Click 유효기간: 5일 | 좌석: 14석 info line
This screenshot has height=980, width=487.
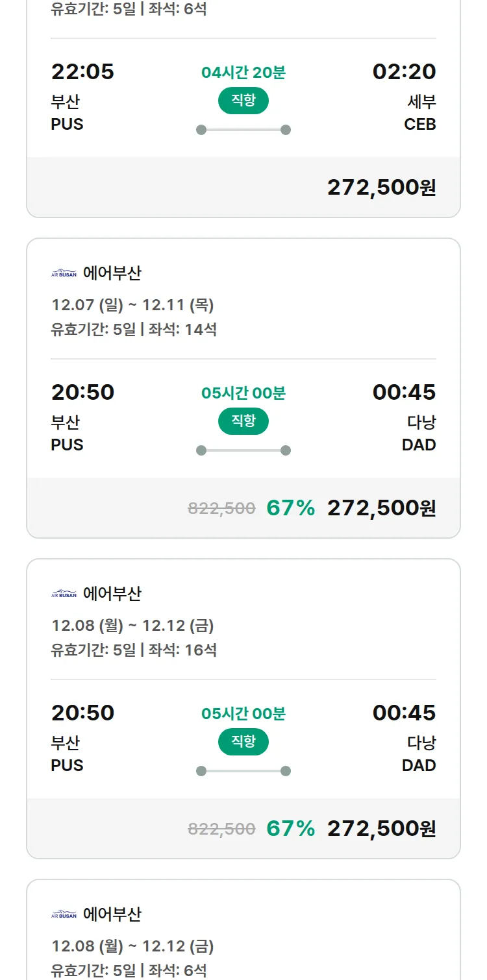(134, 329)
